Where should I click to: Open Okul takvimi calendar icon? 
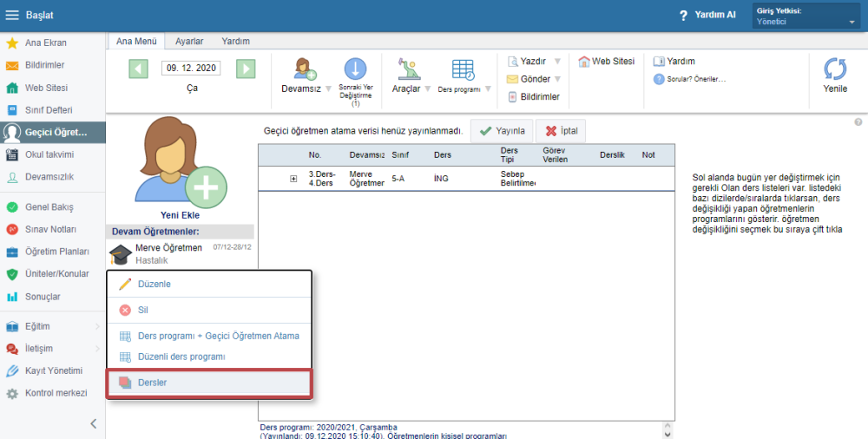point(11,155)
